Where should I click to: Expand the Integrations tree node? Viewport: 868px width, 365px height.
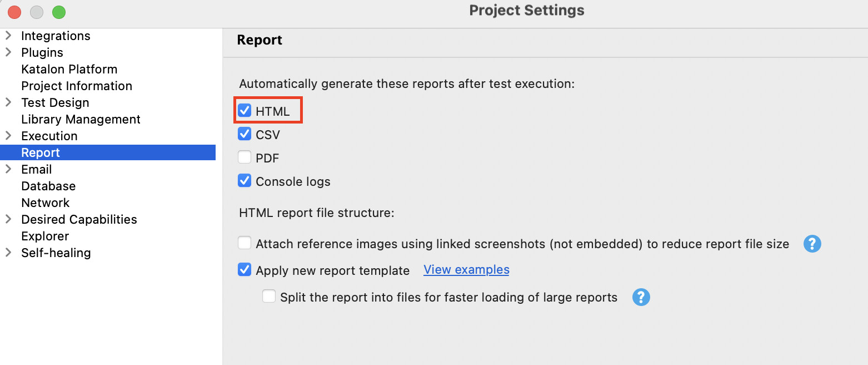pos(8,36)
